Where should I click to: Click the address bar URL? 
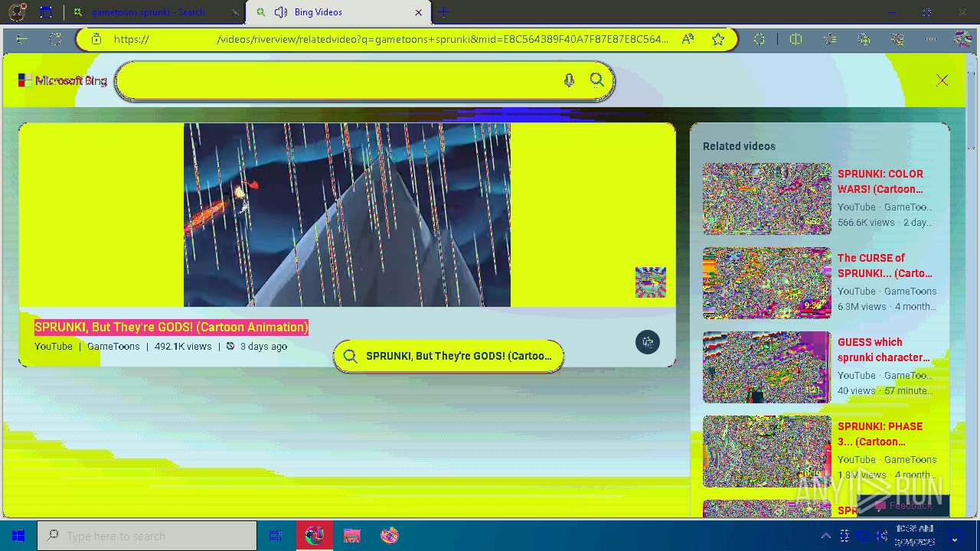[390, 39]
